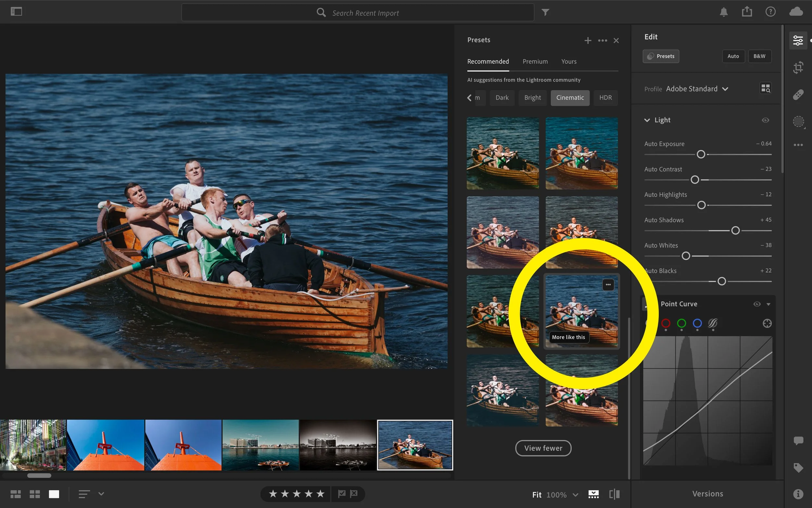
Task: Select the Healing Brush tool
Action: click(x=798, y=95)
